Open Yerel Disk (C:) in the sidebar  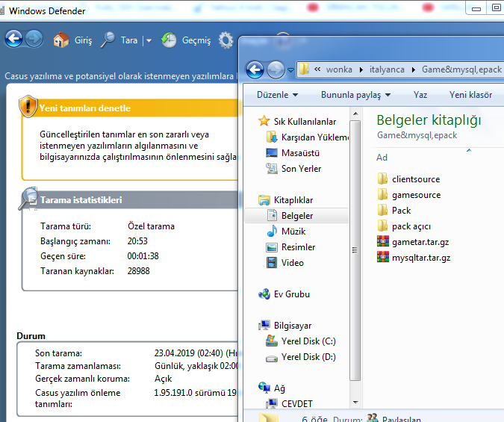pyautogui.click(x=308, y=341)
